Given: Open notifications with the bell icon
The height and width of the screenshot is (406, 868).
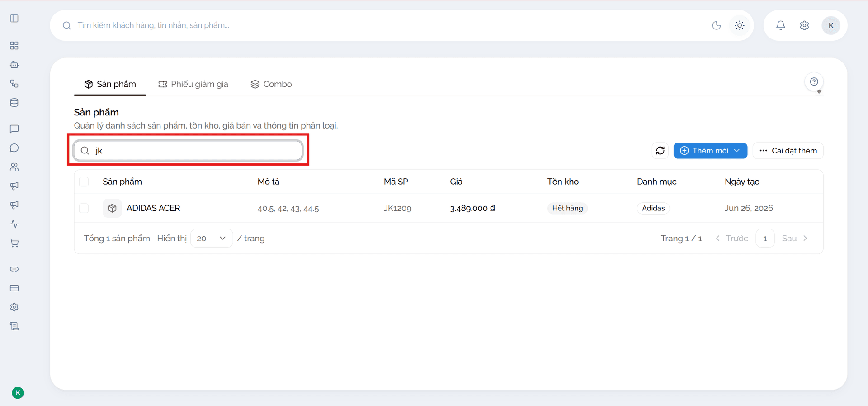Looking at the screenshot, I should pos(781,25).
